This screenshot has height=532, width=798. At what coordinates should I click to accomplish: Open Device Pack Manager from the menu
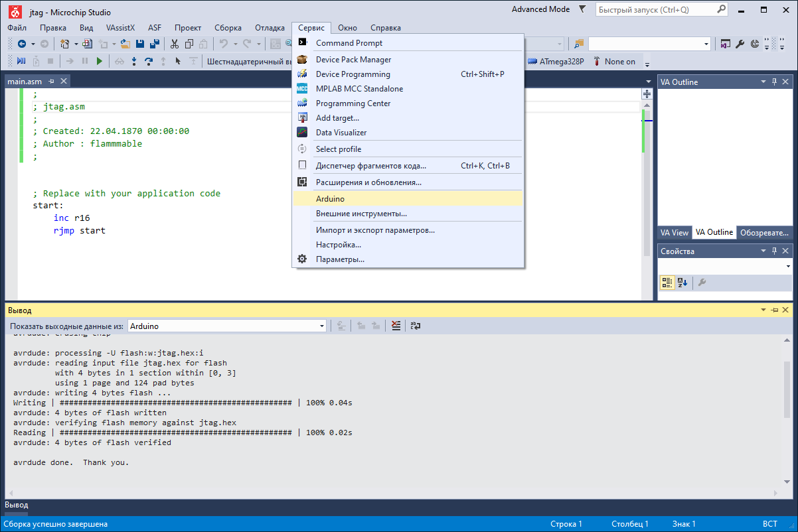353,60
